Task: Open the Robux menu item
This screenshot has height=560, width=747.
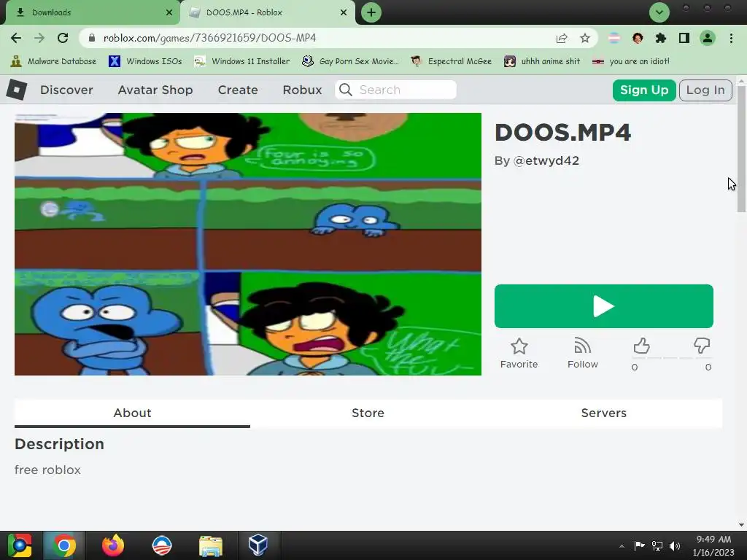Action: coord(303,90)
